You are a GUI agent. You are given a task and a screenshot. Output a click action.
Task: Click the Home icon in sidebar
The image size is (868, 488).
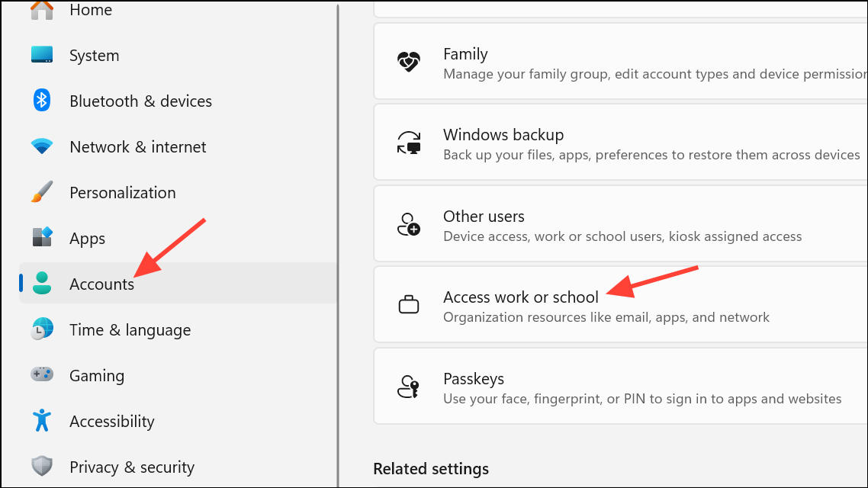(40, 9)
